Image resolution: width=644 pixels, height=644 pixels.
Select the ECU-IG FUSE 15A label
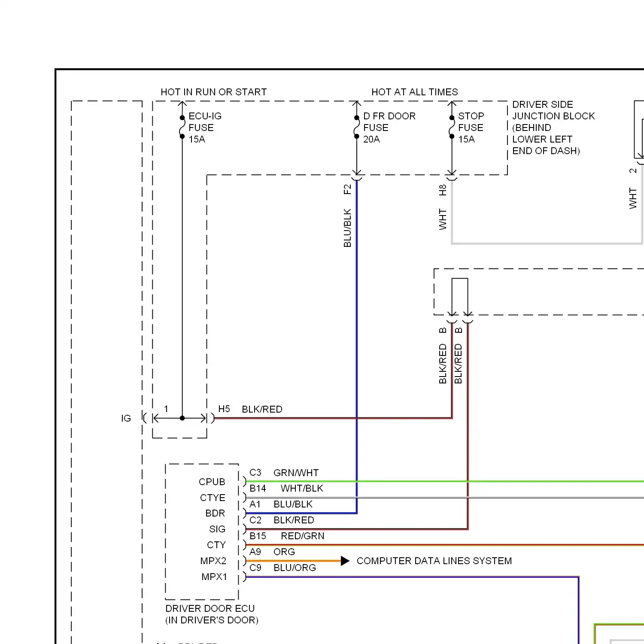tap(205, 128)
